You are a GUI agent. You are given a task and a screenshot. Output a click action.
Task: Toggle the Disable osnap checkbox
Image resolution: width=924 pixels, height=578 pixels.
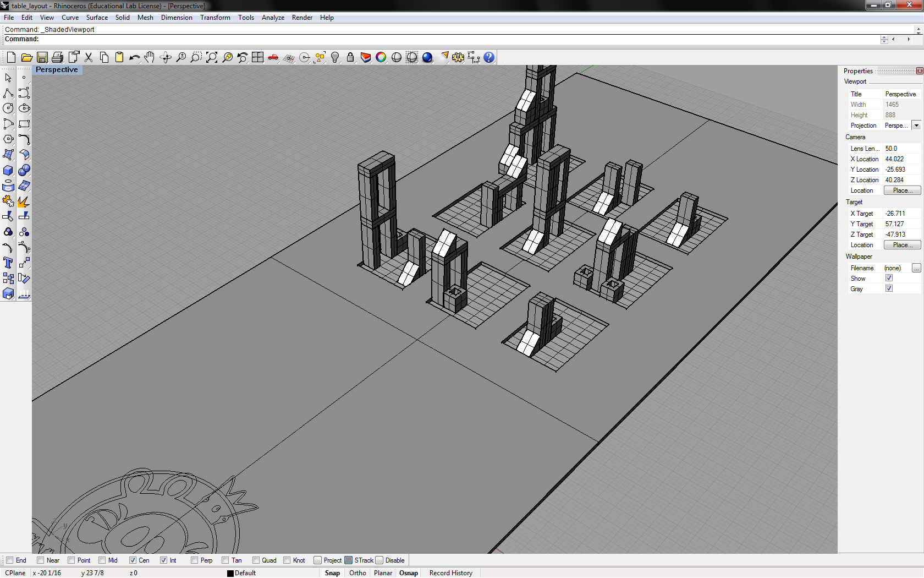[379, 560]
